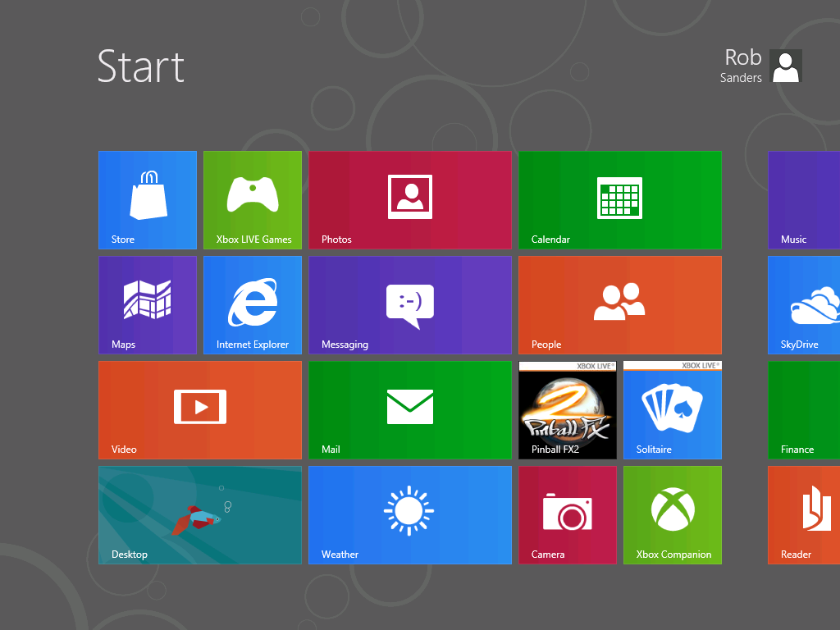
Task: Launch Xbox Companion tile
Action: (x=673, y=514)
